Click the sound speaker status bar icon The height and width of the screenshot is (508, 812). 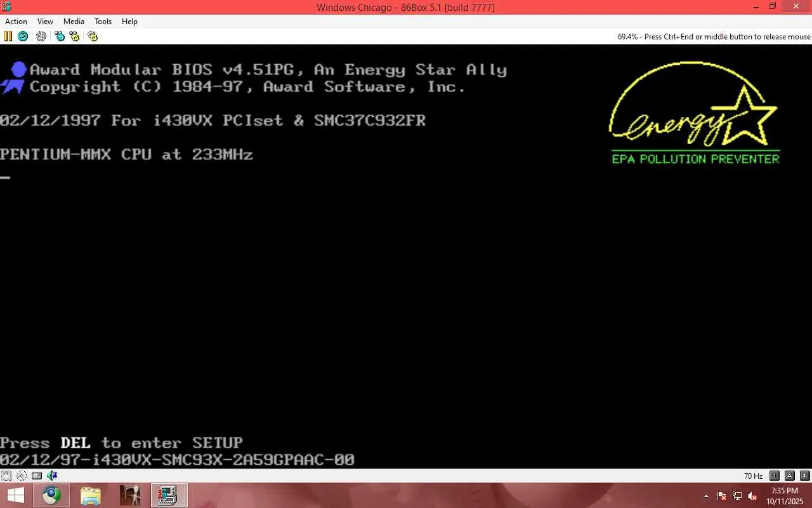pyautogui.click(x=52, y=476)
